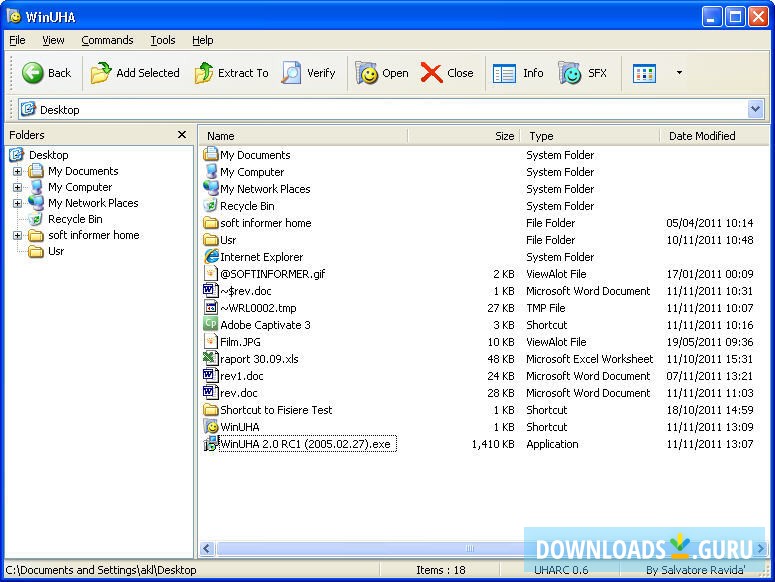Click the Extract To toolbar icon
775x582 pixels.
[x=204, y=73]
